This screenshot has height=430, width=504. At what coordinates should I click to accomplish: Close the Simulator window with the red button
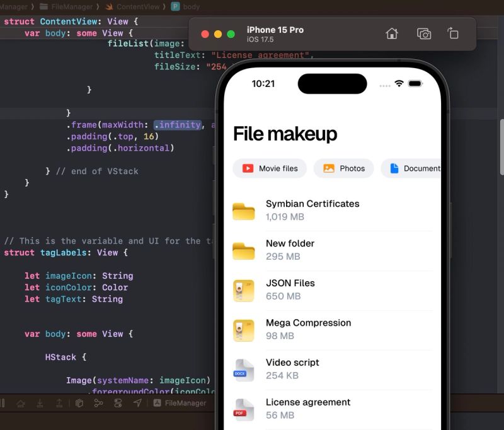(205, 34)
